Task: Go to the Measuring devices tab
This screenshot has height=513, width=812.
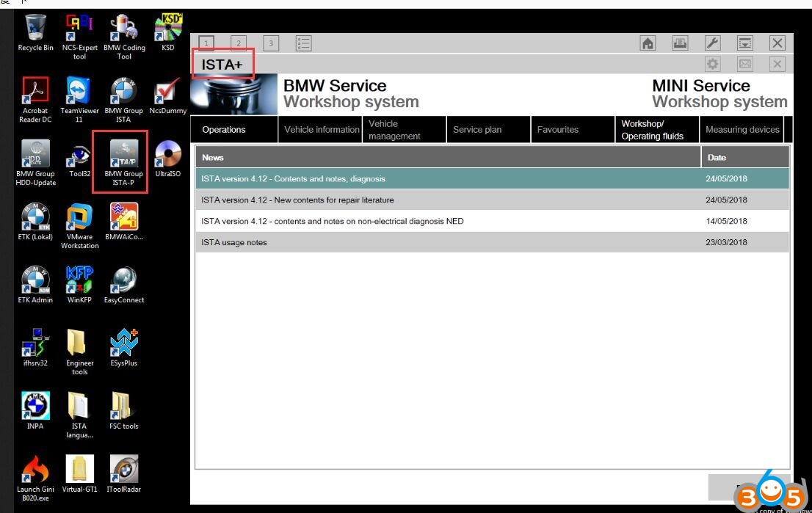Action: (x=742, y=130)
